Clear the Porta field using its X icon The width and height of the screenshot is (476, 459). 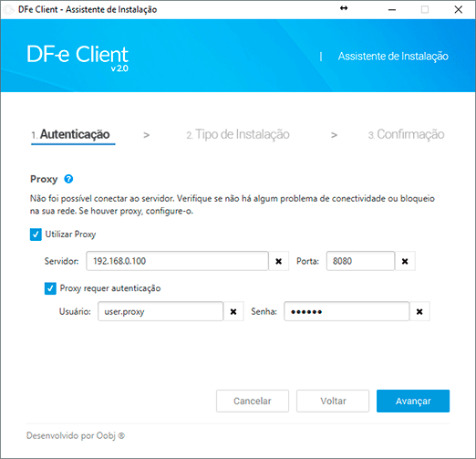[405, 261]
